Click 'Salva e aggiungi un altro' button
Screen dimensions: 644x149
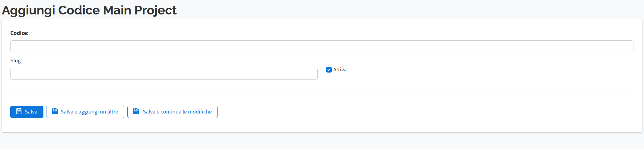(x=85, y=112)
